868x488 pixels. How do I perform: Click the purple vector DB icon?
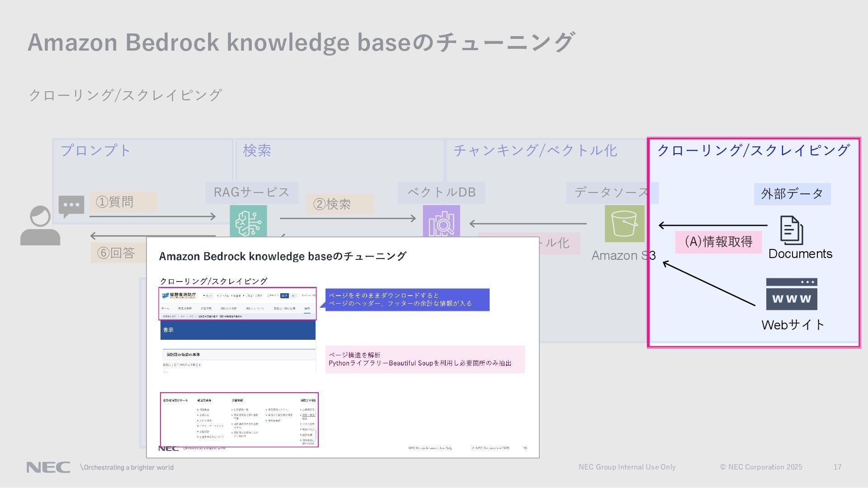point(441,221)
